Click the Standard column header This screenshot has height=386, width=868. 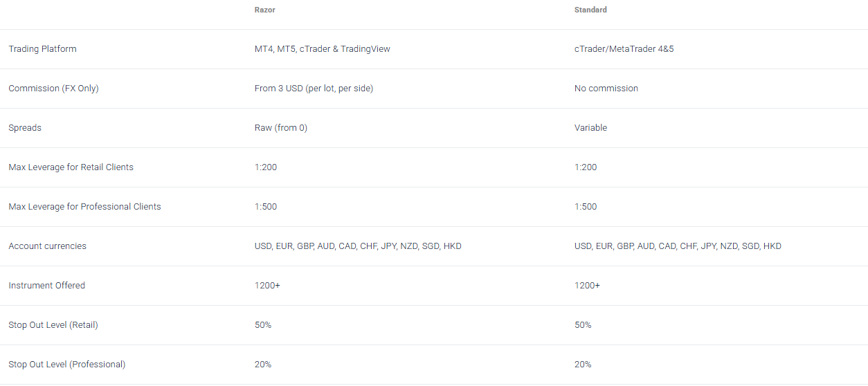[590, 10]
